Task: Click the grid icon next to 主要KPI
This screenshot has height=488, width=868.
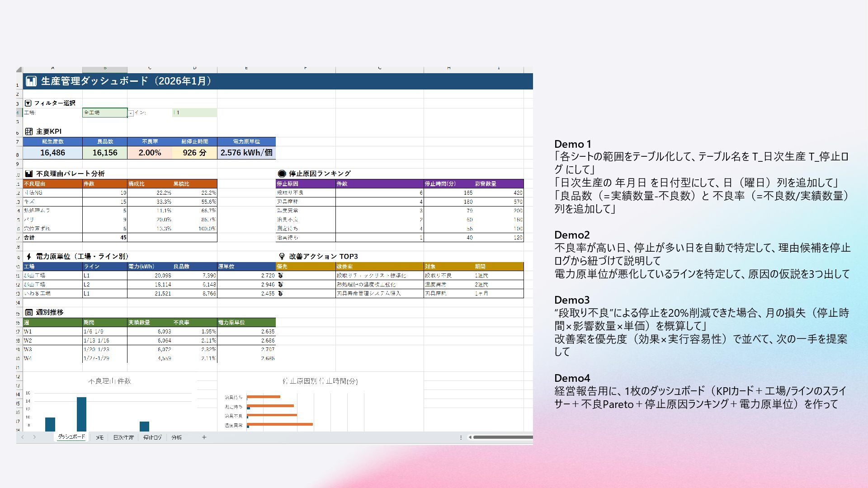Action: [29, 131]
